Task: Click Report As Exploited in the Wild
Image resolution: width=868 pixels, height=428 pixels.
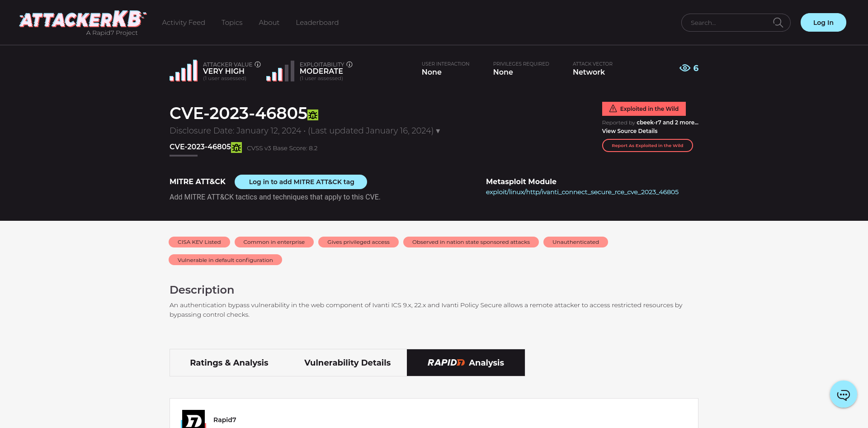Action: (x=647, y=146)
